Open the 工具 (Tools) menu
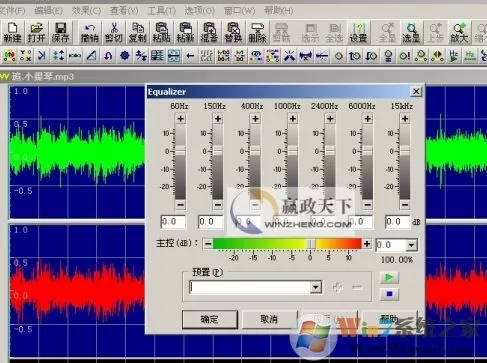 point(161,11)
